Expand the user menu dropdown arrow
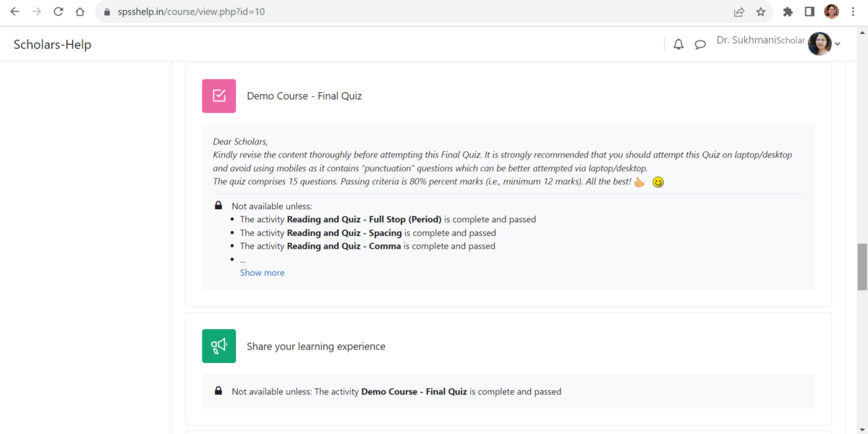The height and width of the screenshot is (434, 868). click(x=838, y=44)
